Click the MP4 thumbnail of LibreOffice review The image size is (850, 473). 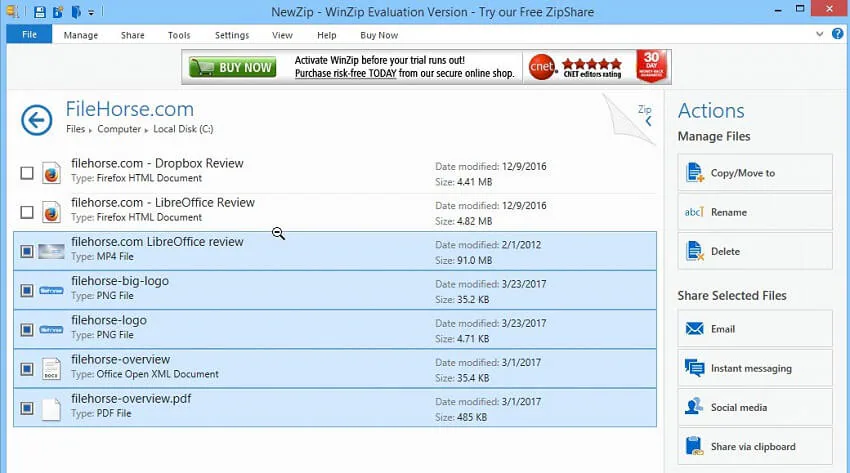click(51, 251)
